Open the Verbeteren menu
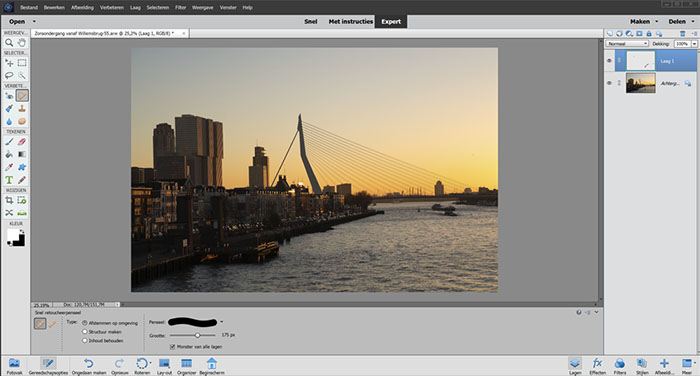700x376 pixels. point(112,8)
